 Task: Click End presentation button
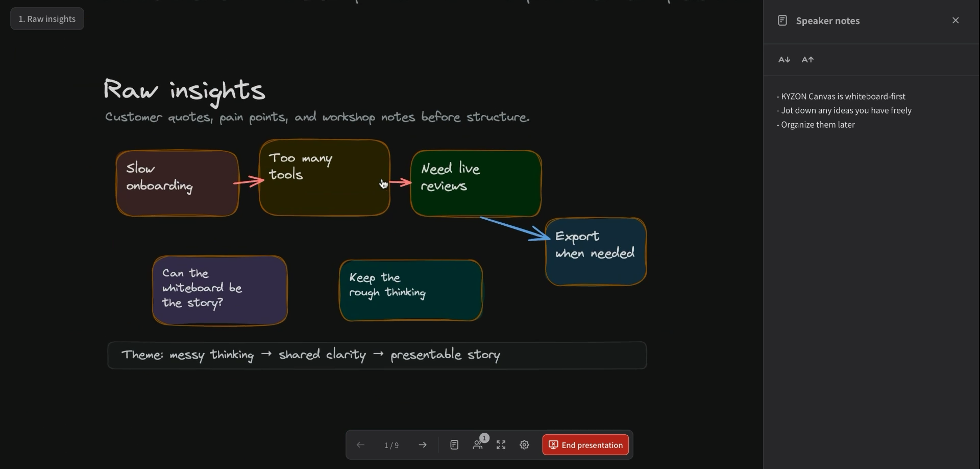(585, 445)
